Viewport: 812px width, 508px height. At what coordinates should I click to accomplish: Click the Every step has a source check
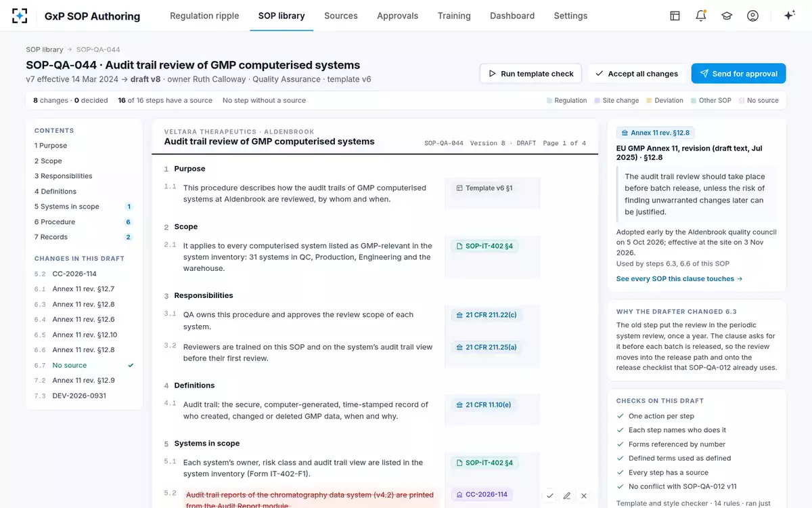pyautogui.click(x=662, y=473)
